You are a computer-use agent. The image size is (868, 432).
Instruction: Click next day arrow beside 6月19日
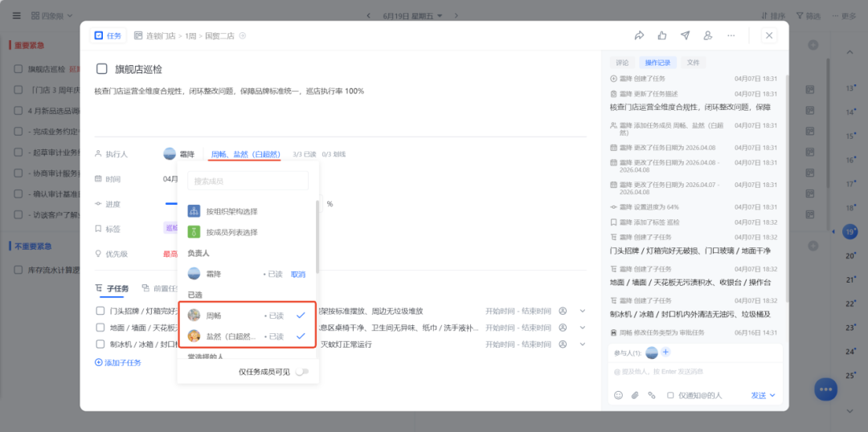coord(458,15)
